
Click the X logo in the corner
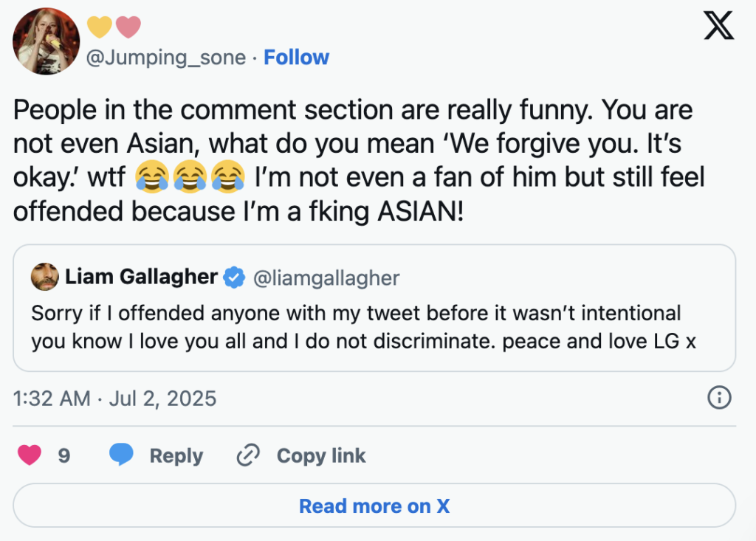(x=718, y=27)
